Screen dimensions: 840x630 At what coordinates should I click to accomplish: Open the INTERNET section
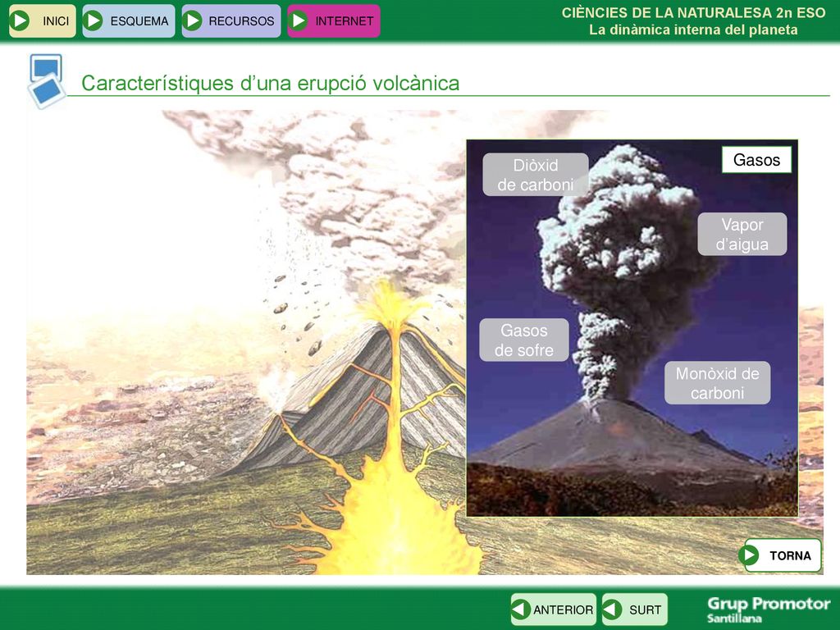334,21
